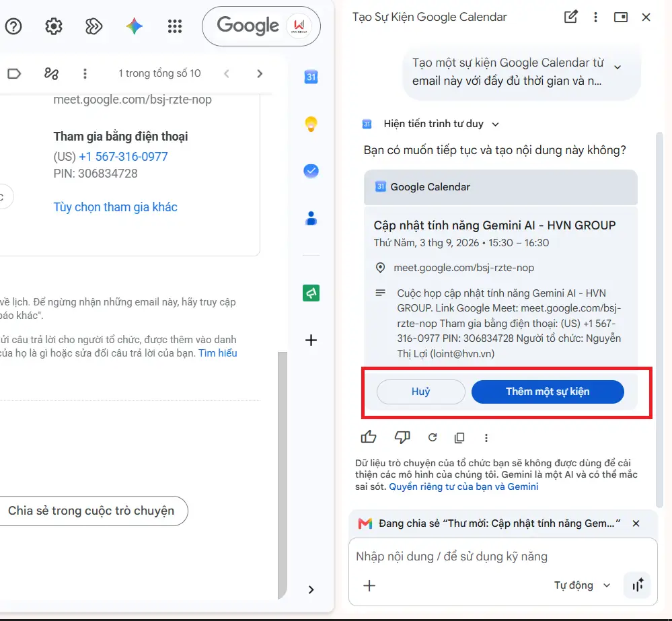
Task: Expand Gemini panel to wider view
Action: pos(621,17)
